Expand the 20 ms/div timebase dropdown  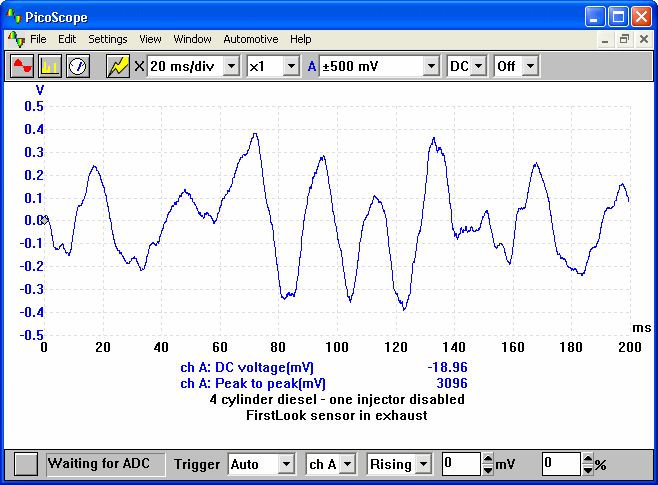231,66
